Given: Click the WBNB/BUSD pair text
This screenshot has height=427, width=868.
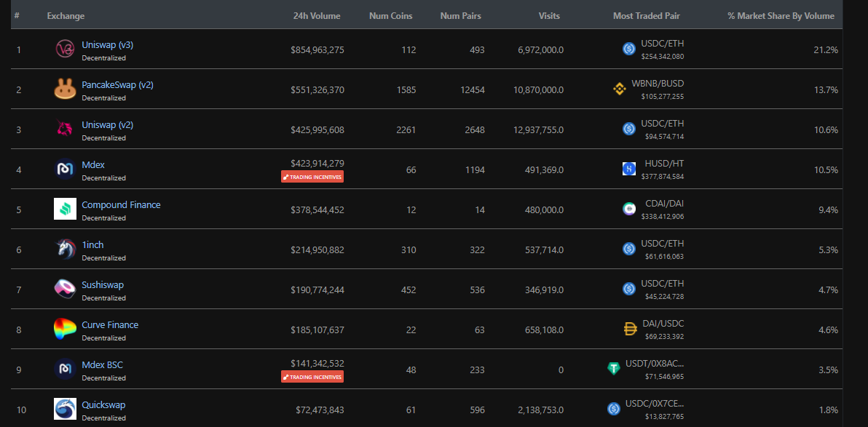Looking at the screenshot, I should 658,84.
